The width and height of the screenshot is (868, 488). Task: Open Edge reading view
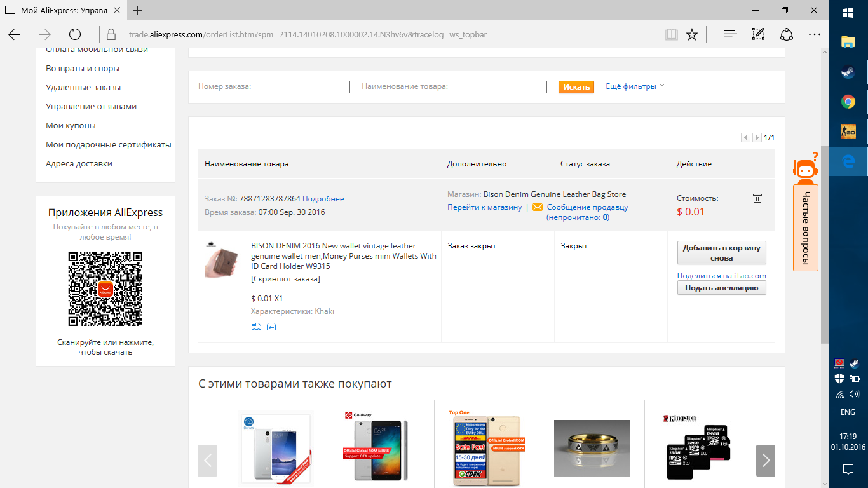coord(672,34)
